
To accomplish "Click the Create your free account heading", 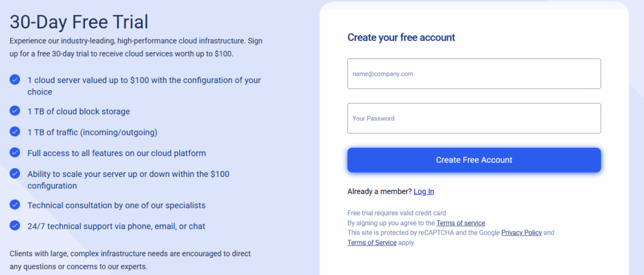I will (x=401, y=37).
